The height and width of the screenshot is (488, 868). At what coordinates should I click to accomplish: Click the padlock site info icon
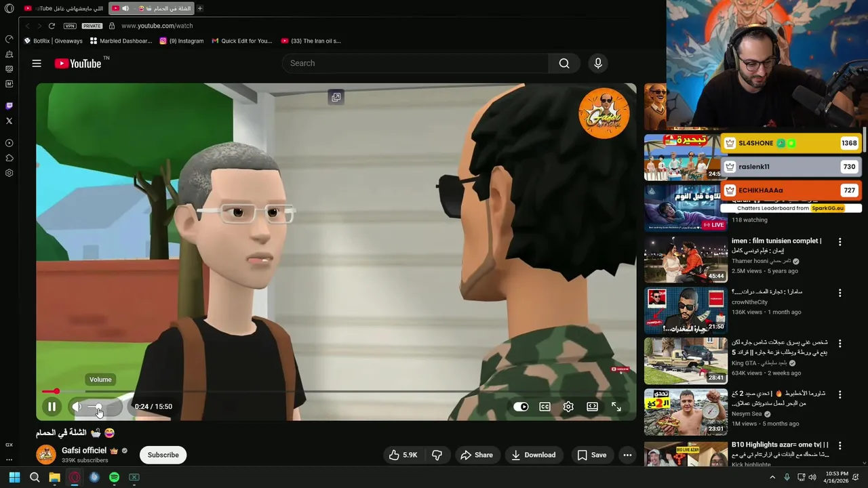coord(112,26)
